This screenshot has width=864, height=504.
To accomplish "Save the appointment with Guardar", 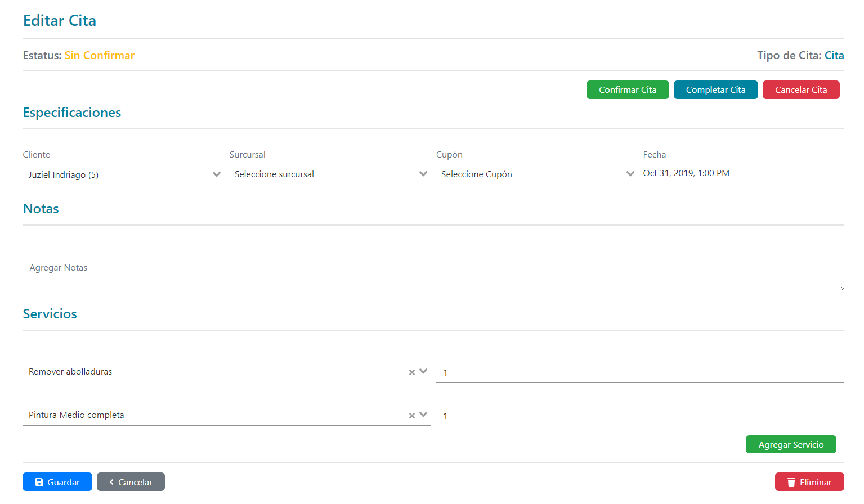I will (57, 482).
